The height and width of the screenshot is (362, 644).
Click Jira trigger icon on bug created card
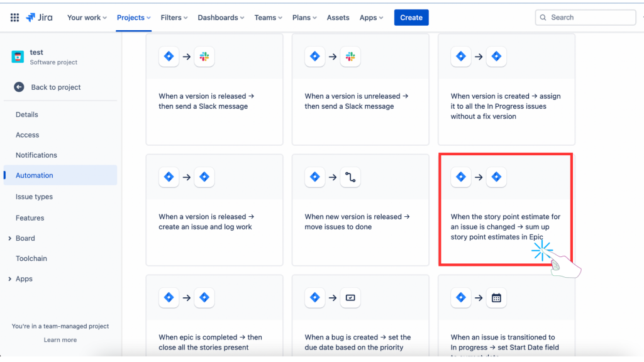coord(315,298)
